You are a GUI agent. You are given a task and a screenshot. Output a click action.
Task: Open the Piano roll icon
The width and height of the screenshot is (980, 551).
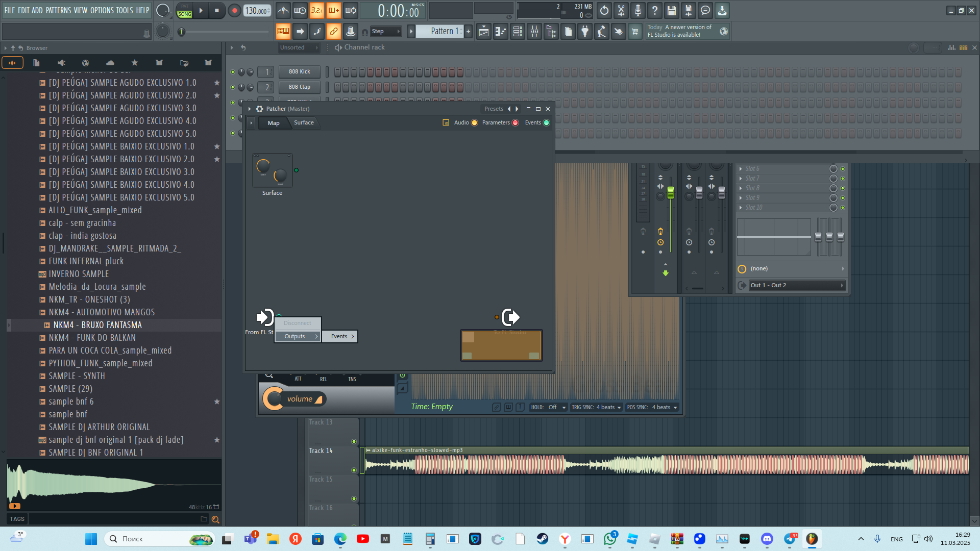click(501, 32)
